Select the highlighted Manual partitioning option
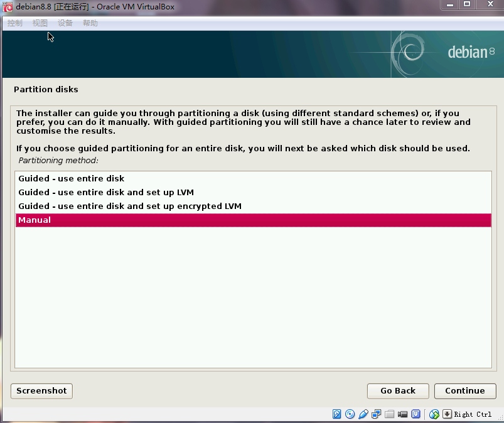This screenshot has width=504, height=423. click(x=35, y=220)
